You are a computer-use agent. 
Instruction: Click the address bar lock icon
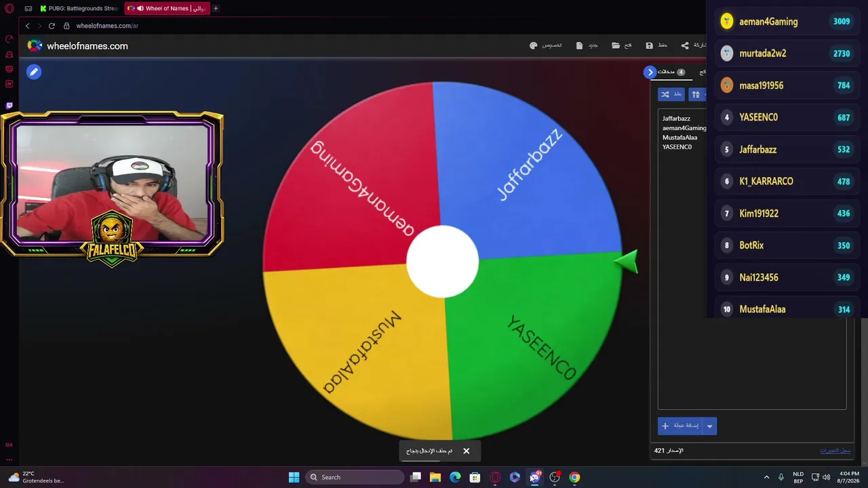coord(66,26)
